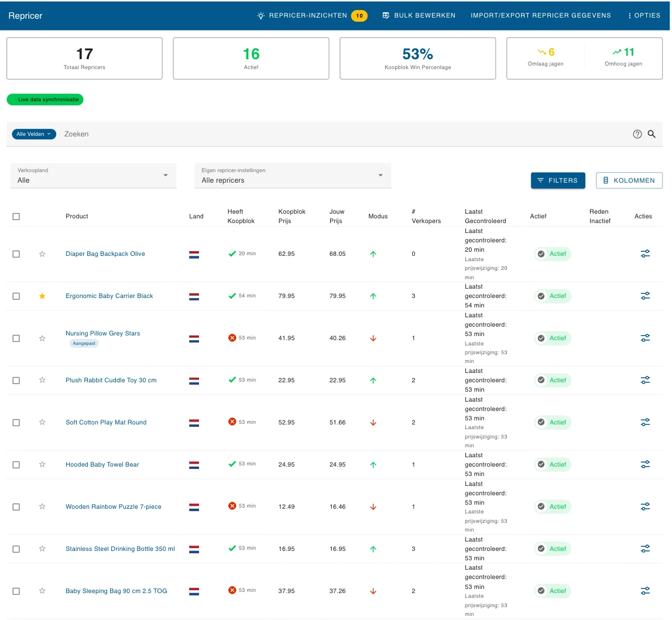Screen dimensions: 672x620
Task: Open the Soft Cotton Play Mat Round link
Action: [106, 422]
